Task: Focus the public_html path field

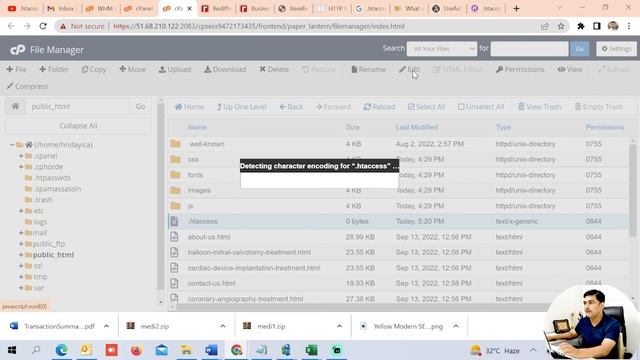Action: tap(78, 107)
